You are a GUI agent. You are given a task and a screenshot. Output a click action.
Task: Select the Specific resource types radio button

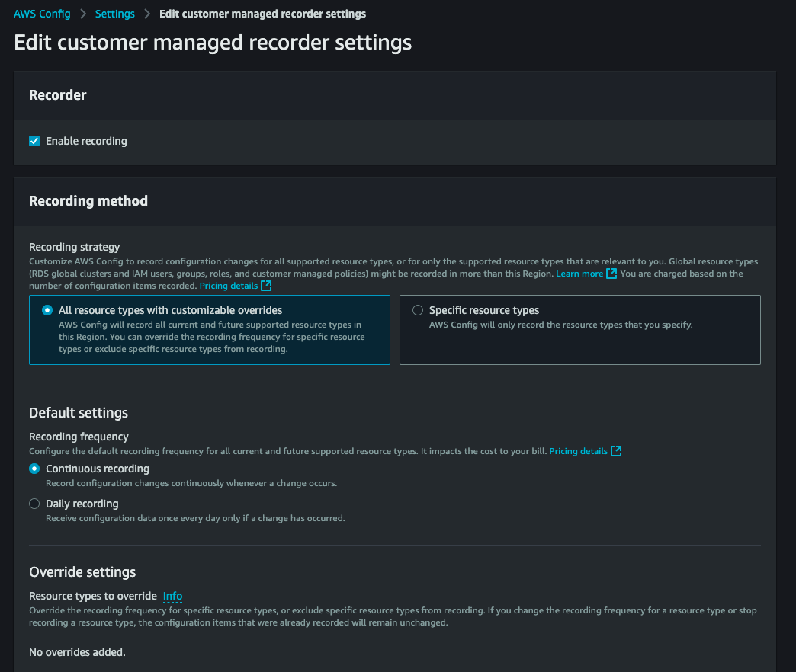pos(418,310)
